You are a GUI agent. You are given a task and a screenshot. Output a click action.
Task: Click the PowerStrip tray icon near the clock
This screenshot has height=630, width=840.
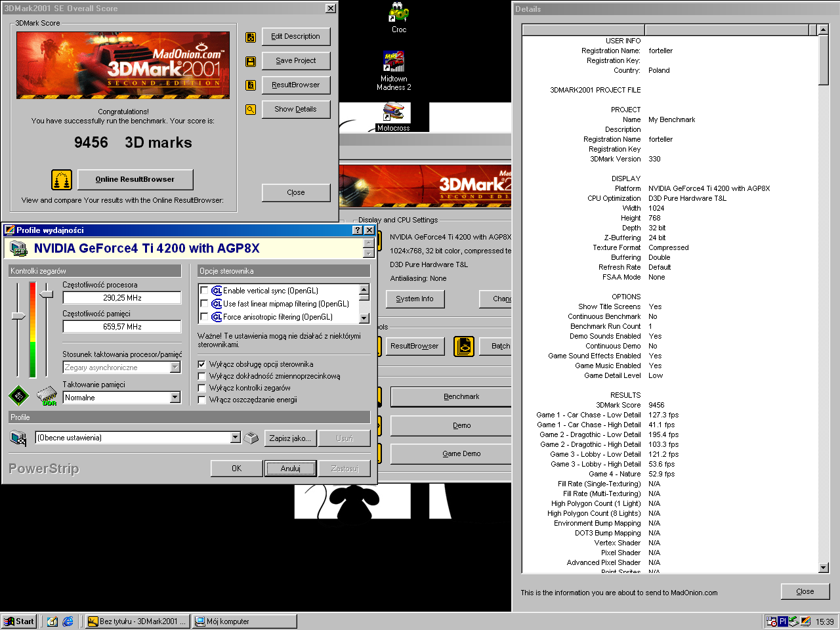click(805, 621)
